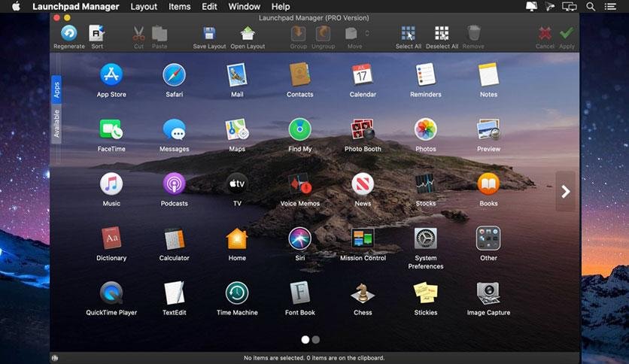This screenshot has height=364, width=629.
Task: Select the Mission Control icon
Action: (363, 238)
